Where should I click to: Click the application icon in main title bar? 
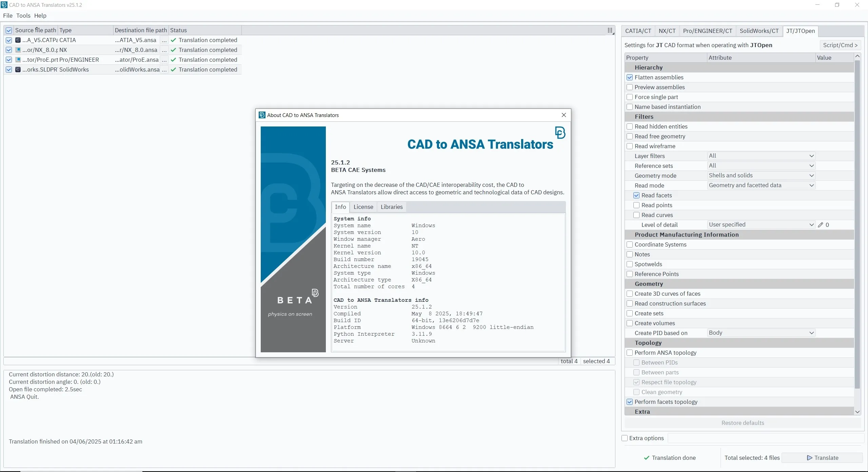point(4,5)
